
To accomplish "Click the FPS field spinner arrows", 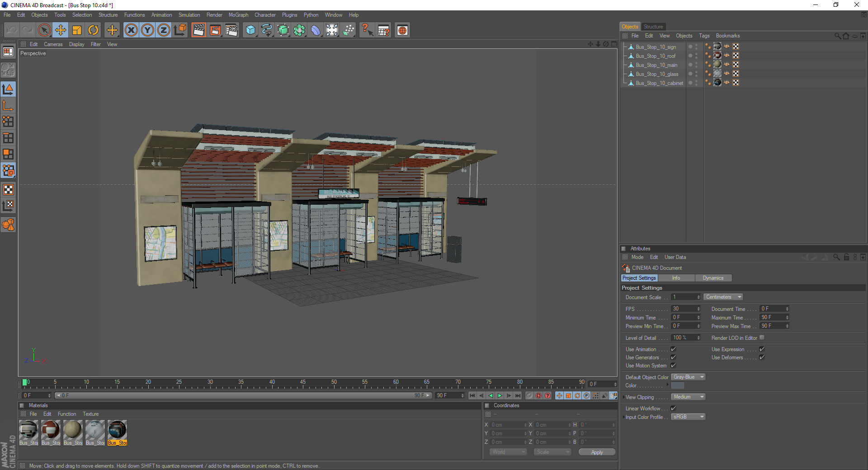I will coord(698,309).
